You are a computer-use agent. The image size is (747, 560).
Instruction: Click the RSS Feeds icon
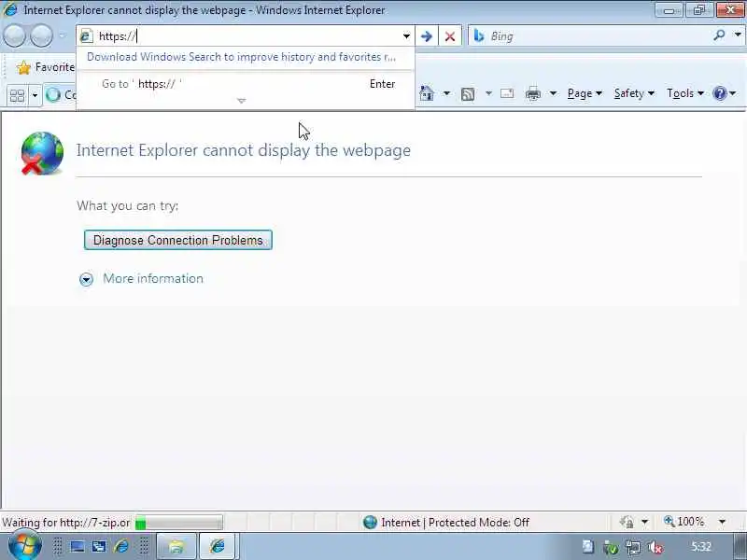pyautogui.click(x=468, y=94)
